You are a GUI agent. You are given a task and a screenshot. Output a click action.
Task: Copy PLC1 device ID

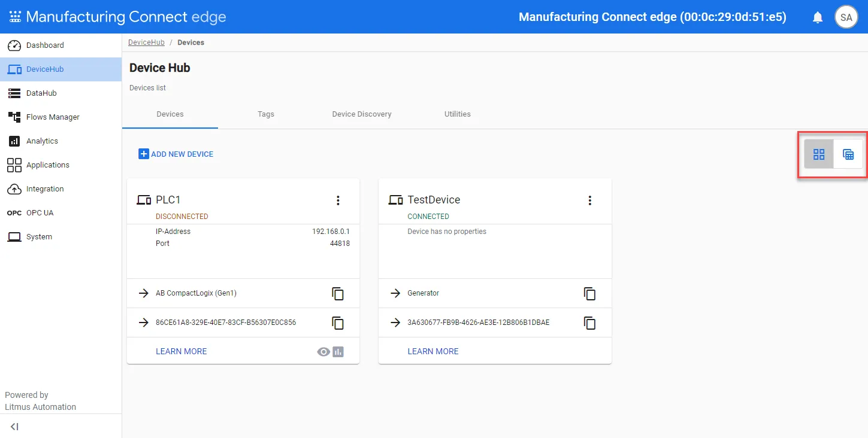tap(338, 323)
